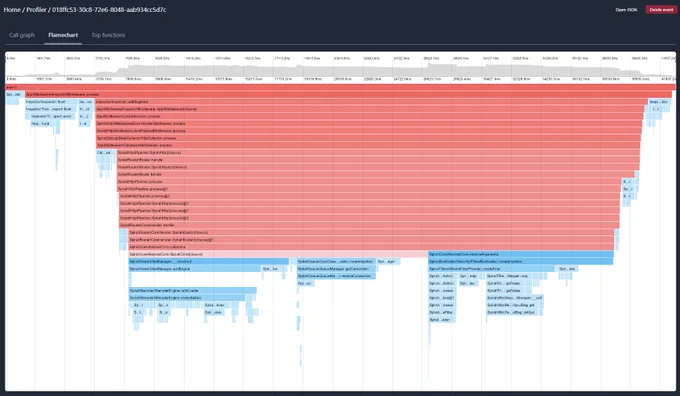Select the top-level main() flame bar
This screenshot has width=680, height=396.
[x=340, y=87]
